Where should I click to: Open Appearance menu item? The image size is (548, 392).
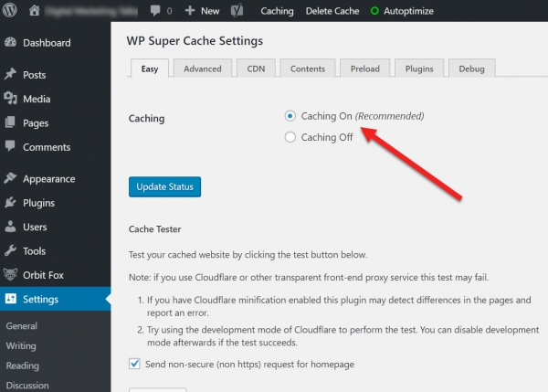point(49,179)
